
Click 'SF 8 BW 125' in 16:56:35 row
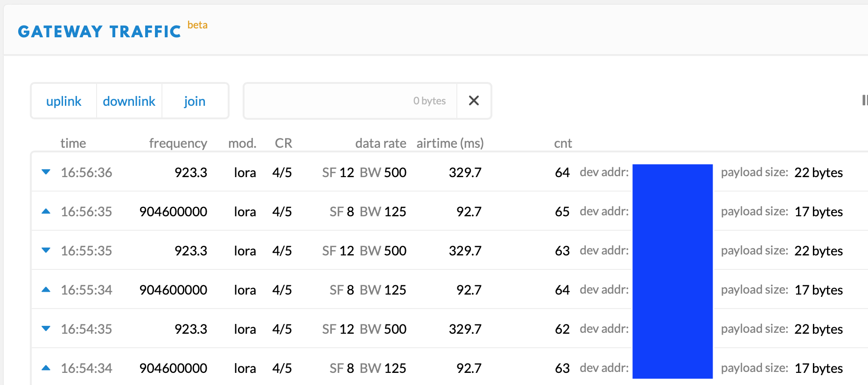tap(368, 212)
